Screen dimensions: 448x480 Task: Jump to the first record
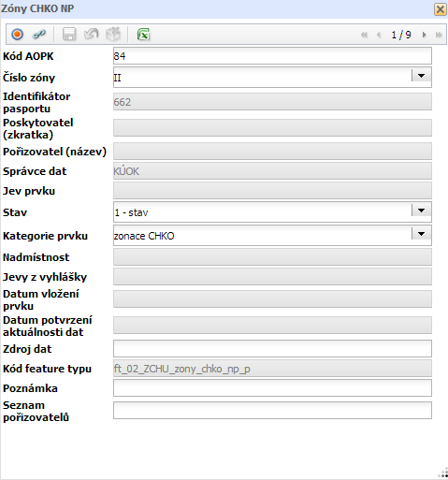(364, 35)
